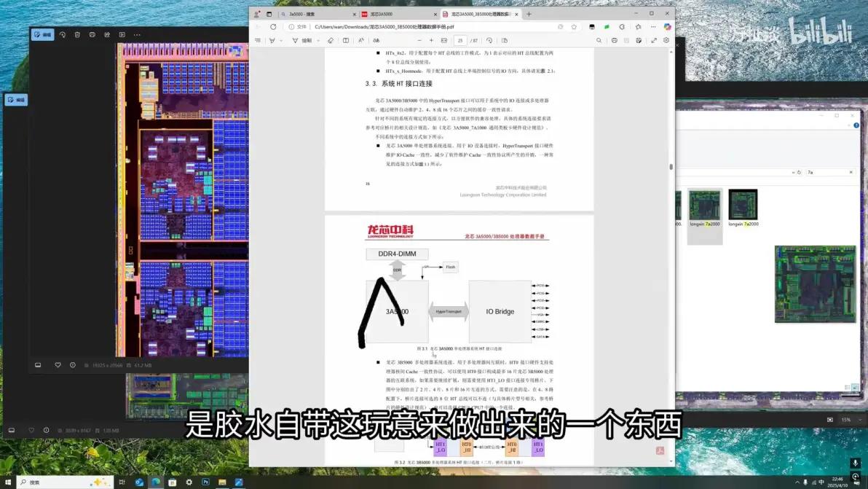
Task: Open the Edge profile icon
Action: (257, 14)
